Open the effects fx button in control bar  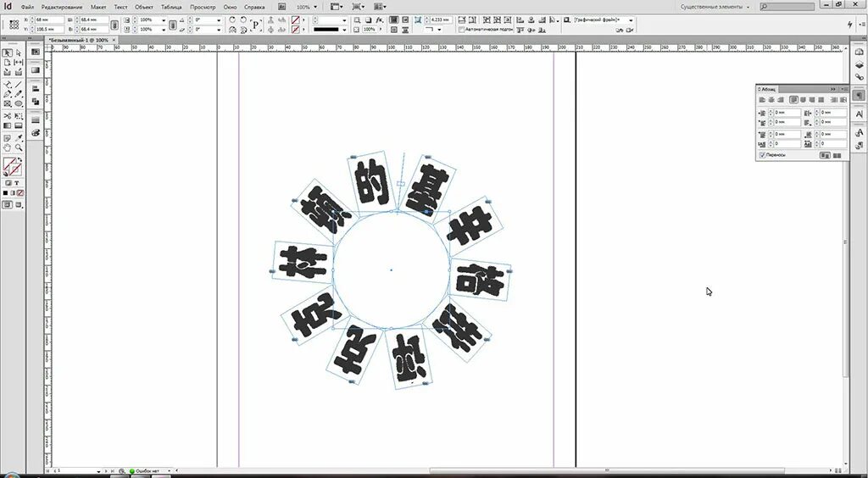coord(379,20)
